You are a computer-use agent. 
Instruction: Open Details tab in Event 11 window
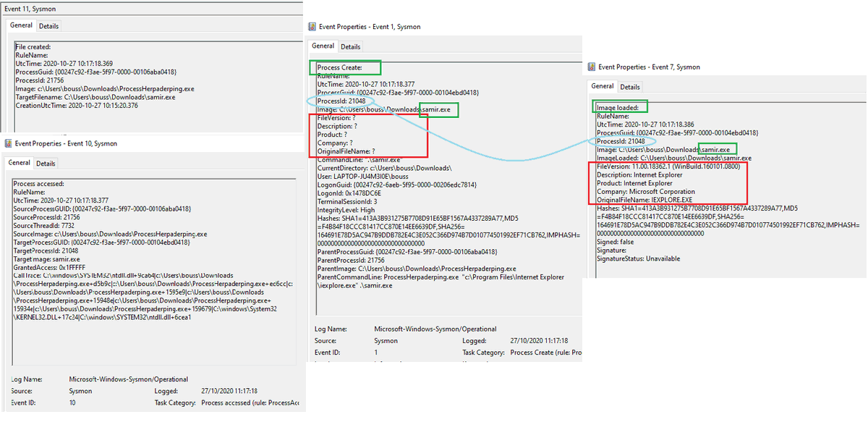point(48,26)
